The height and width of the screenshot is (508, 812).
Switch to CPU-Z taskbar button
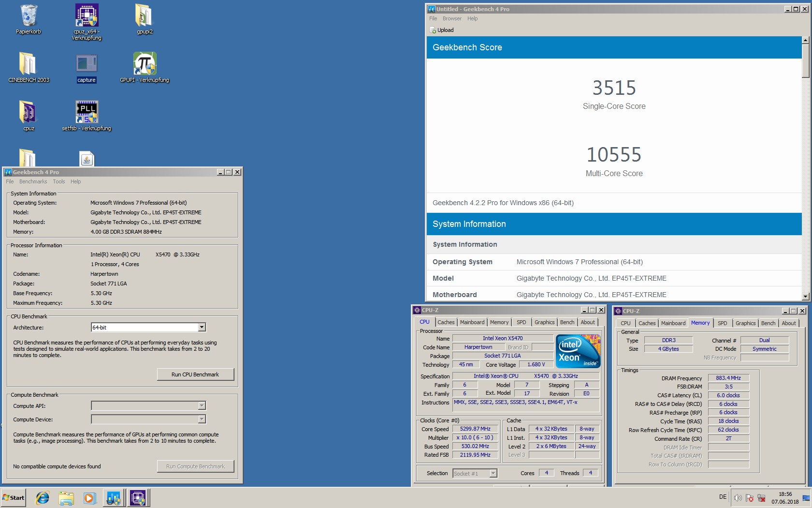coord(138,498)
